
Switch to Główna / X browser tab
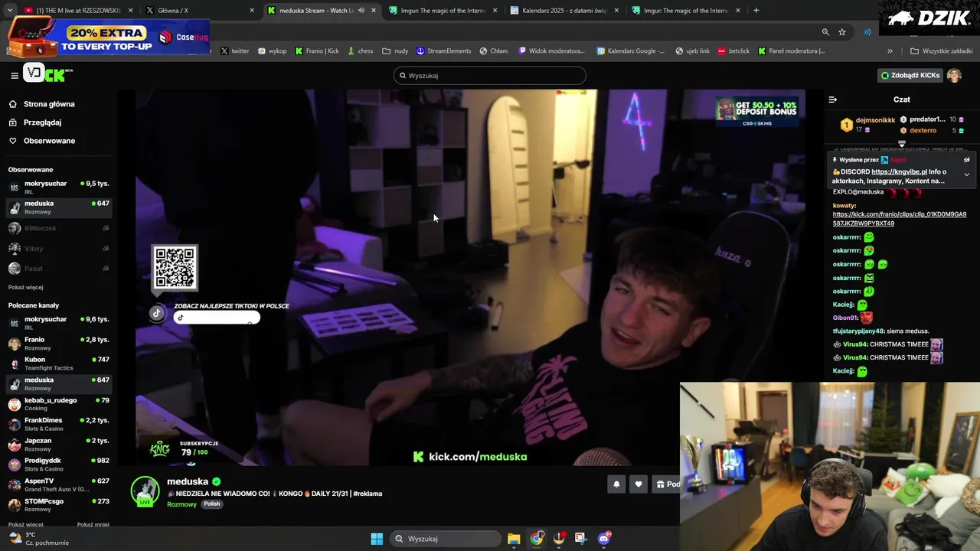pos(199,11)
